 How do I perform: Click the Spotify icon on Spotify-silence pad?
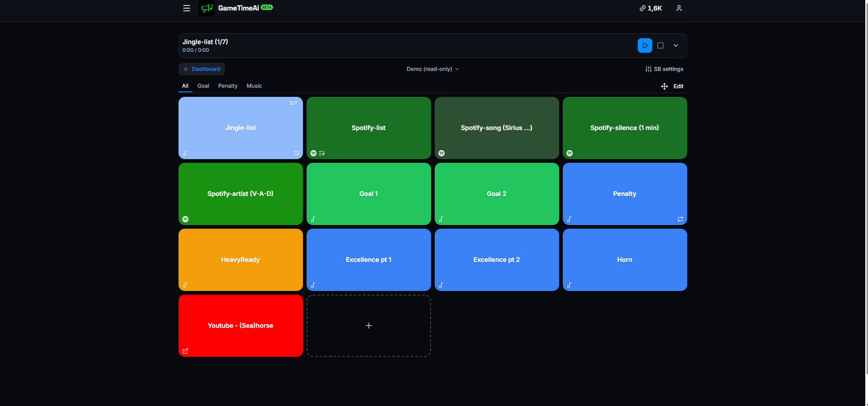point(570,153)
